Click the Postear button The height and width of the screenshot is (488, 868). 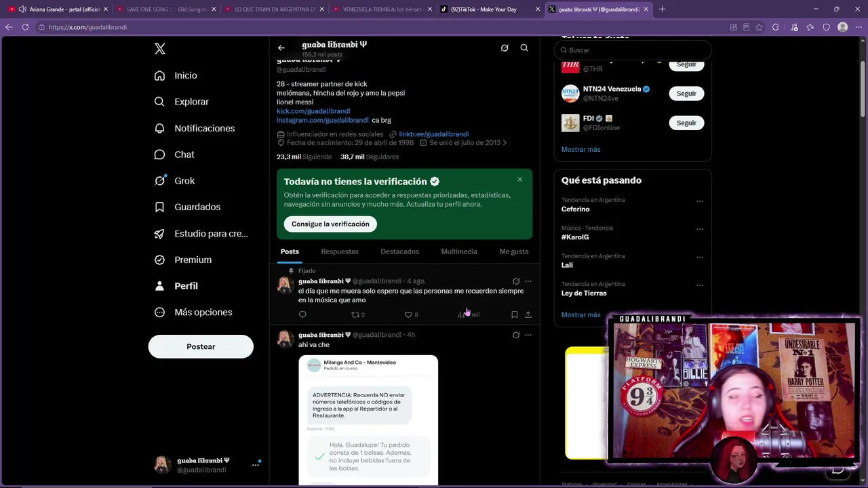[201, 346]
